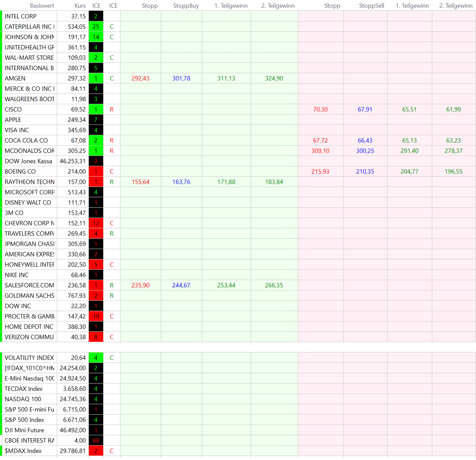Select DOW Jones Kassa price 46.253,31

click(x=73, y=161)
